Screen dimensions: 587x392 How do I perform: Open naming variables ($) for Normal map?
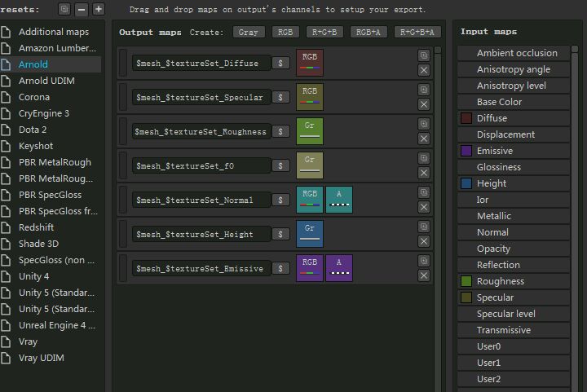pyautogui.click(x=280, y=200)
